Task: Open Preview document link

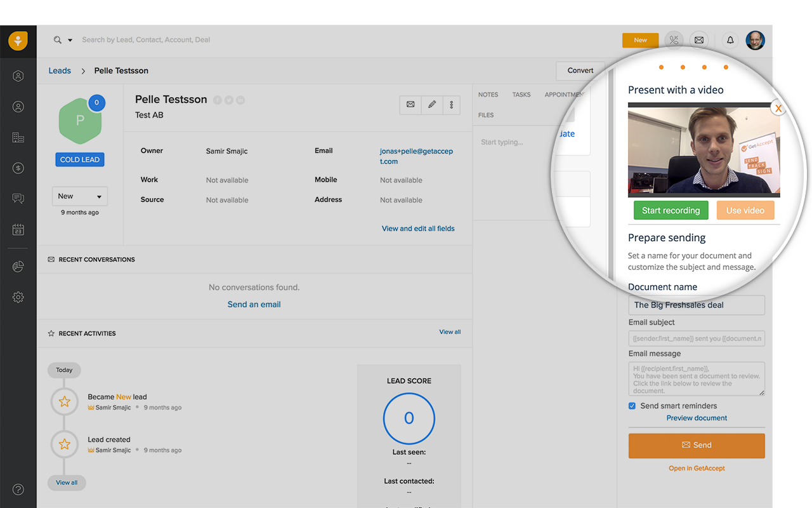Action: tap(697, 418)
